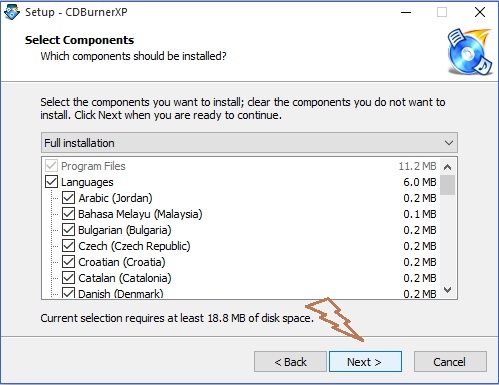Uncheck the Languages checkbox
Image resolution: width=499 pixels, height=385 pixels.
51,182
